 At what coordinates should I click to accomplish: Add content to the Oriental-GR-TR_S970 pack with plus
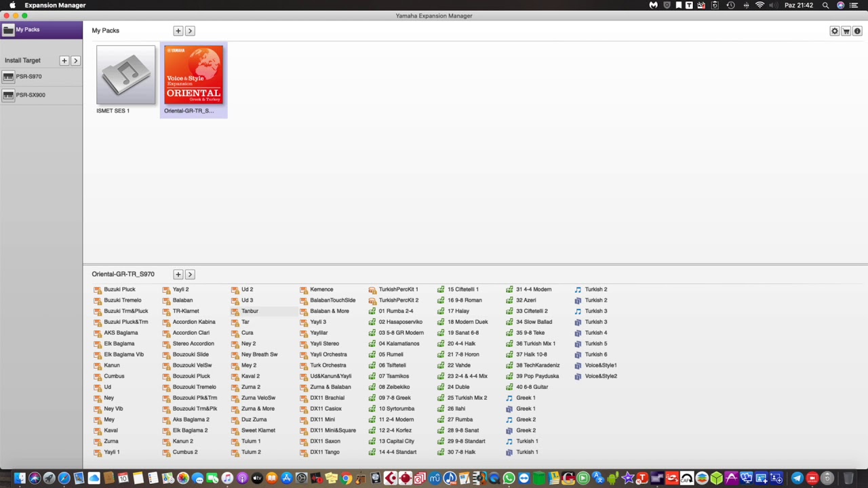[x=178, y=274]
